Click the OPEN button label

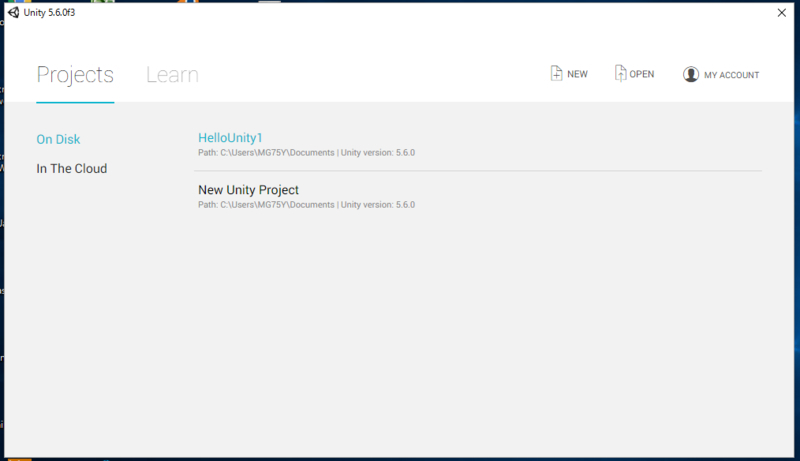[641, 74]
